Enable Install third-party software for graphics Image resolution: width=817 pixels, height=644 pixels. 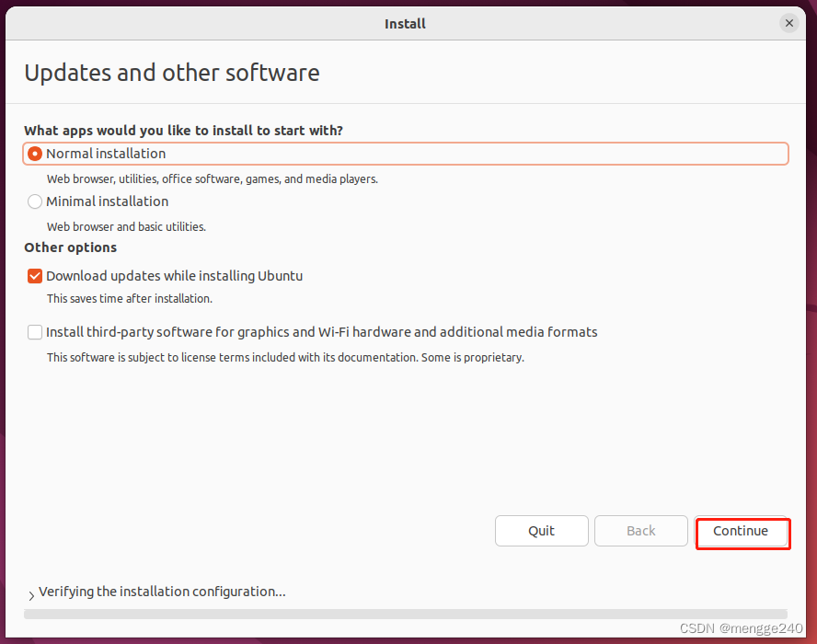point(34,332)
